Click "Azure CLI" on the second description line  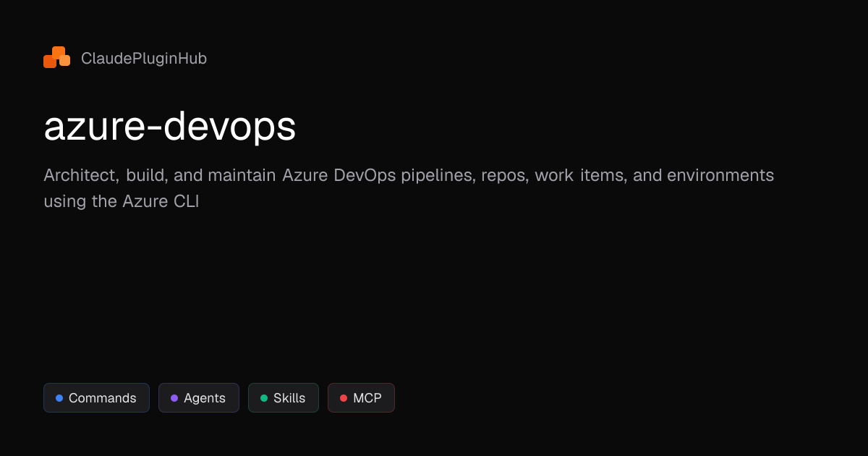click(160, 201)
